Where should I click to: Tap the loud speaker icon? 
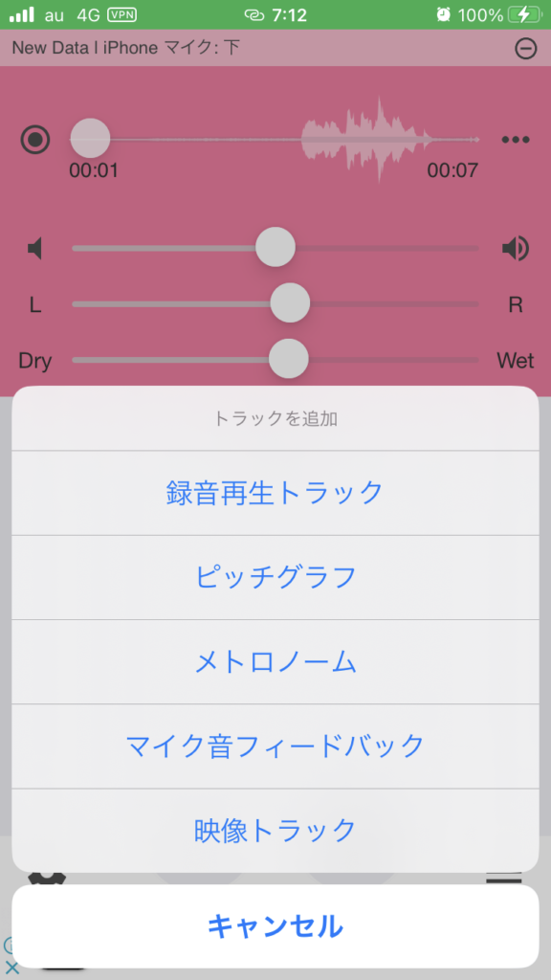click(x=516, y=249)
